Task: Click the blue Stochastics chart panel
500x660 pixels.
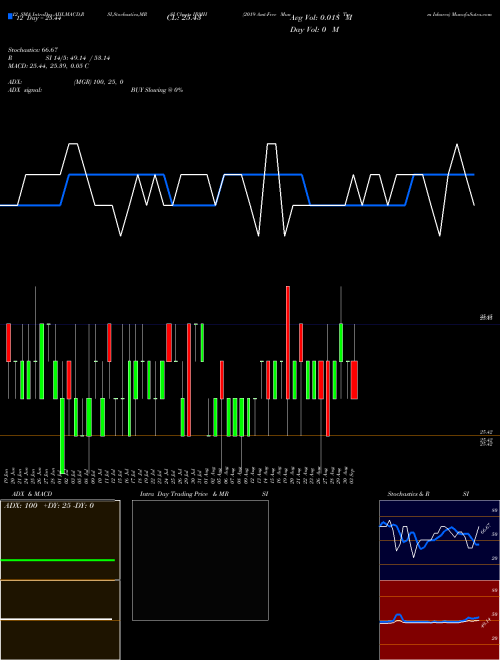Action: 439,540
